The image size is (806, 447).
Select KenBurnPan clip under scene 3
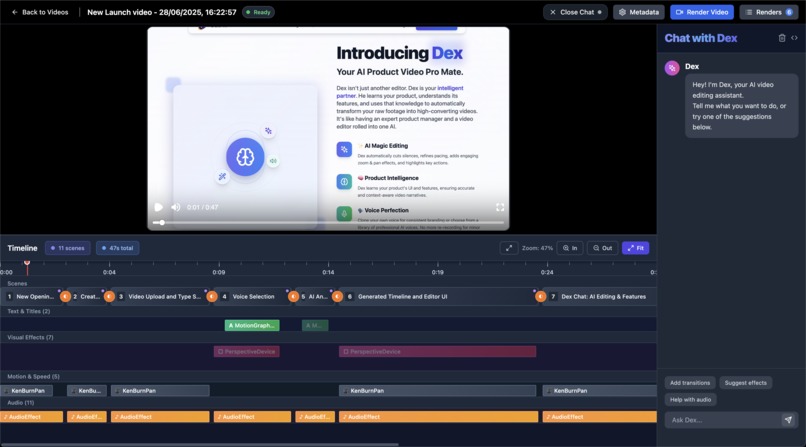[x=160, y=390]
